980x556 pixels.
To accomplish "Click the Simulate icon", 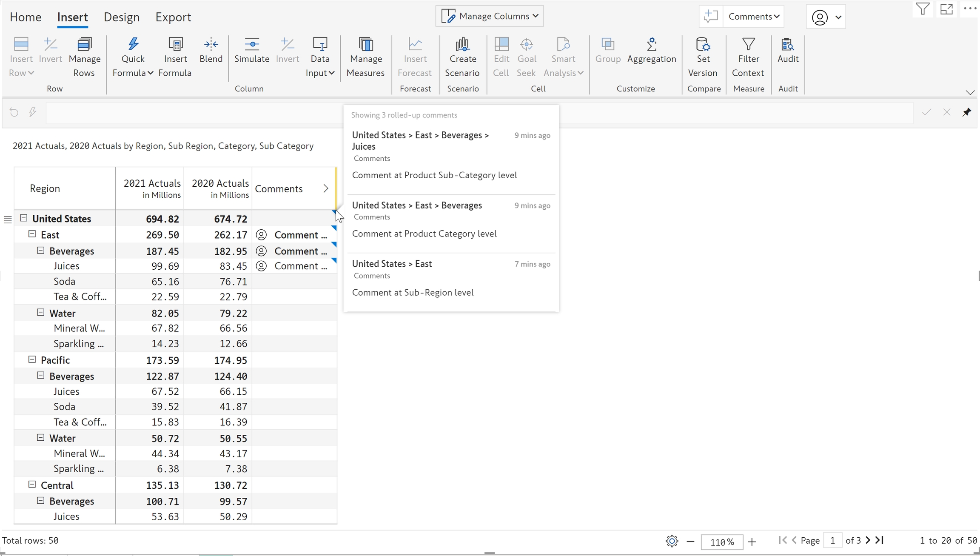I will 252,45.
